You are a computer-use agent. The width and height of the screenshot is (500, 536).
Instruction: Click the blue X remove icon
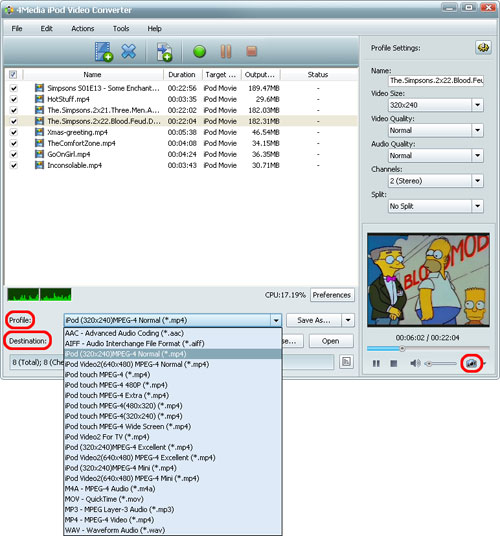pos(129,51)
